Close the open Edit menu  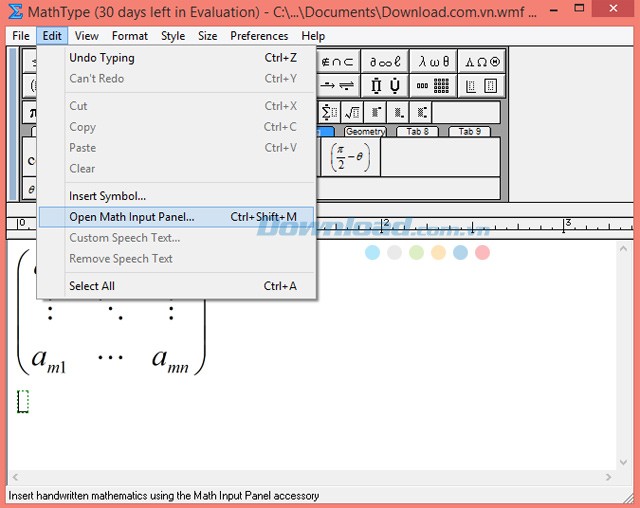click(x=52, y=36)
